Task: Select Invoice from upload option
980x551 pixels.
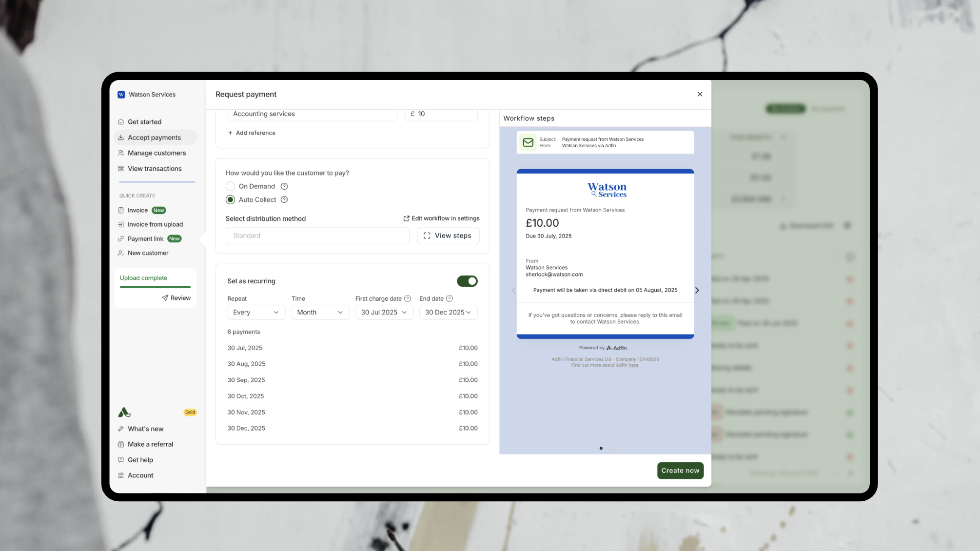Action: coord(155,224)
